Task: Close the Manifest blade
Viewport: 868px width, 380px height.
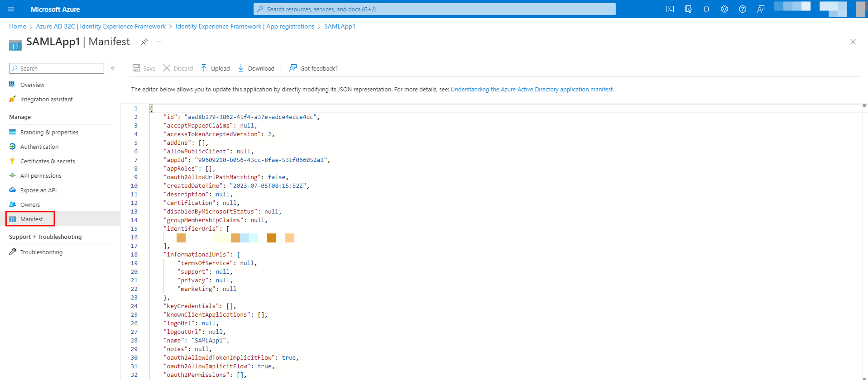Action: tap(853, 42)
